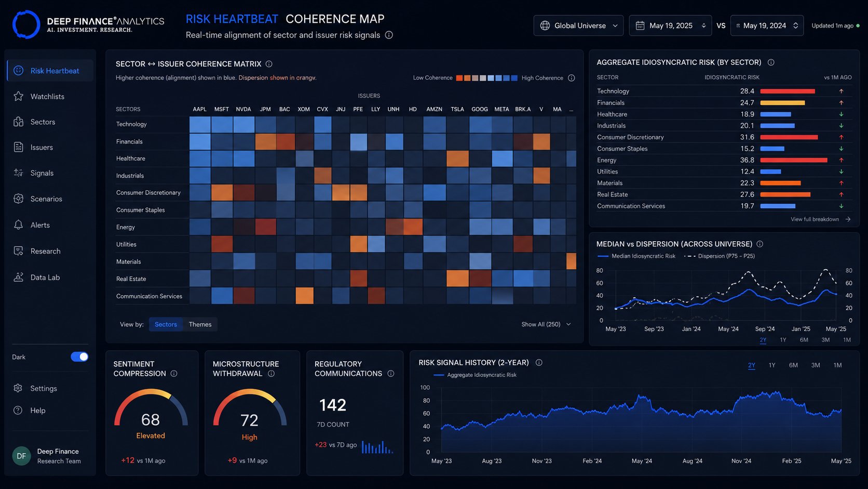Click the Regulatory Communications 7D bar sparkline

pos(377,447)
